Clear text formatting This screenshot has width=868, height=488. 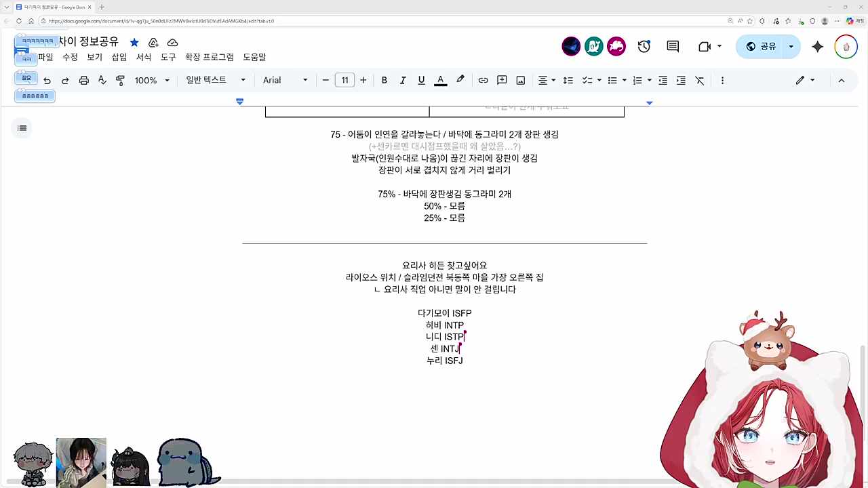699,80
